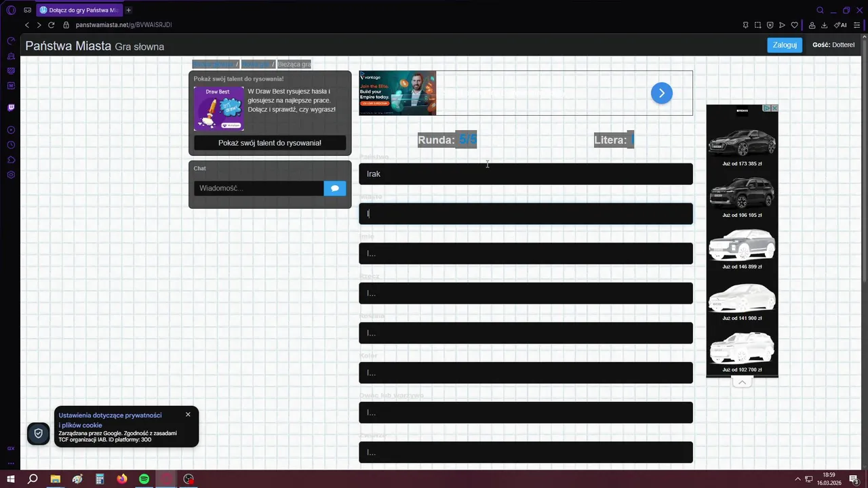The width and height of the screenshot is (868, 488).
Task: Close the car advertisement sidebar
Action: click(x=774, y=108)
